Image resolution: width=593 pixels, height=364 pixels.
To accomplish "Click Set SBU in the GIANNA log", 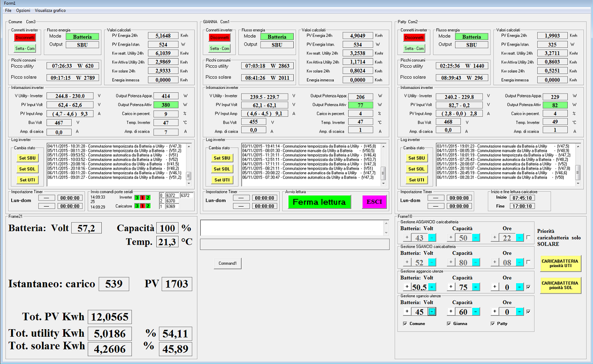I will [222, 158].
